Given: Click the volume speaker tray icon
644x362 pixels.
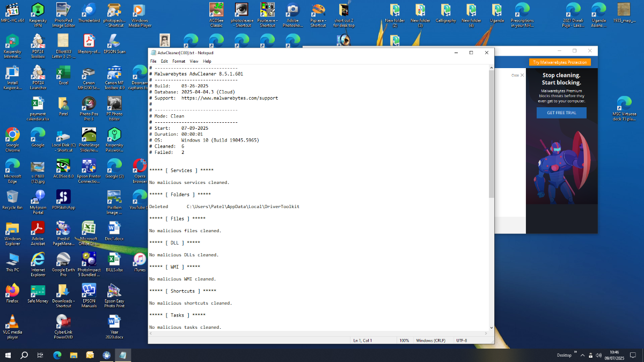Looking at the screenshot, I should coord(599,355).
